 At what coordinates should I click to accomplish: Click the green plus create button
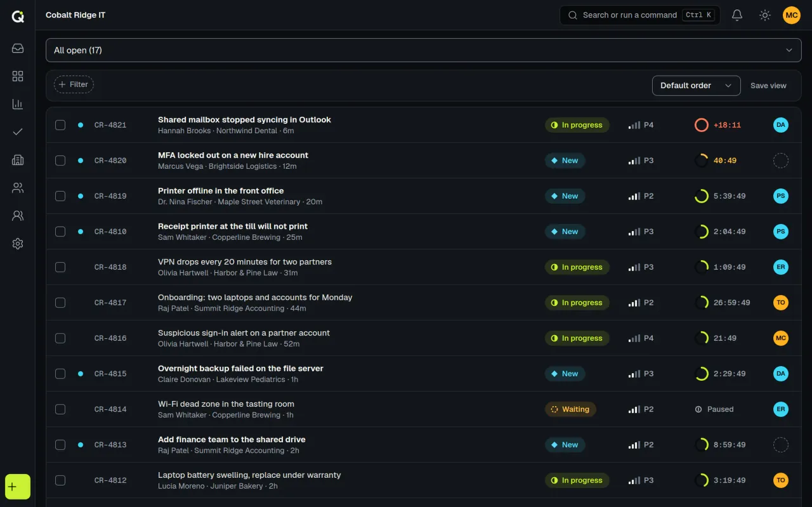18,487
